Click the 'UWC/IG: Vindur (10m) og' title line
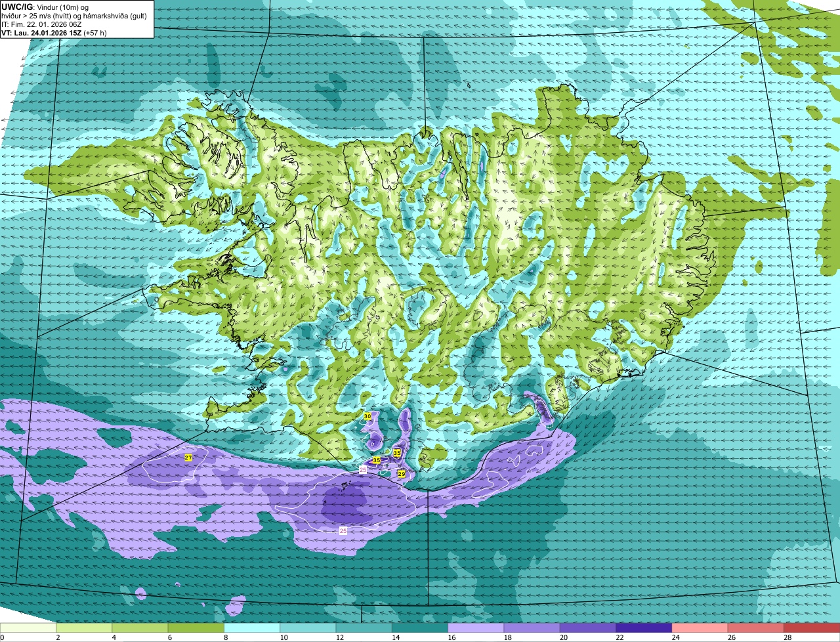 [x=45, y=7]
